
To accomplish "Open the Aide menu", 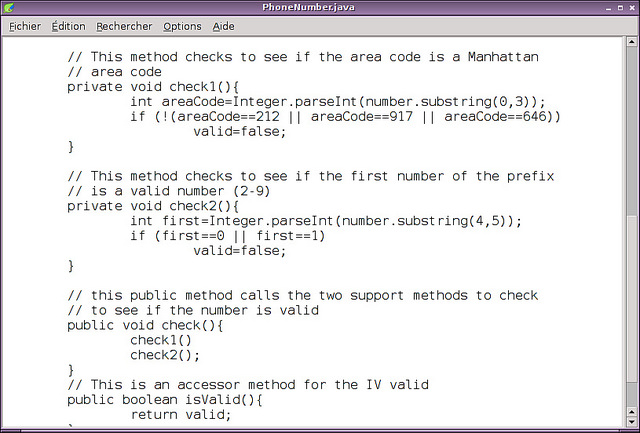I will coord(224,26).
